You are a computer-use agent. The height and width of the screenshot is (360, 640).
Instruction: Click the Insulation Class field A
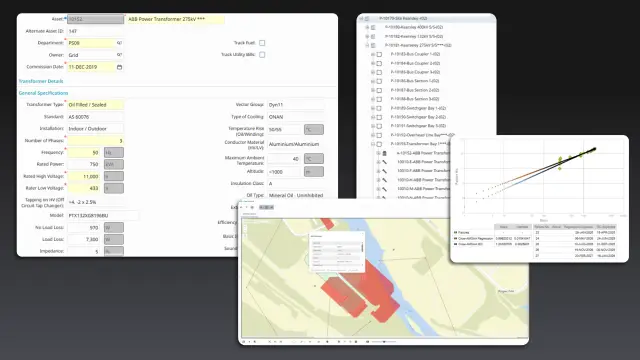(296, 184)
